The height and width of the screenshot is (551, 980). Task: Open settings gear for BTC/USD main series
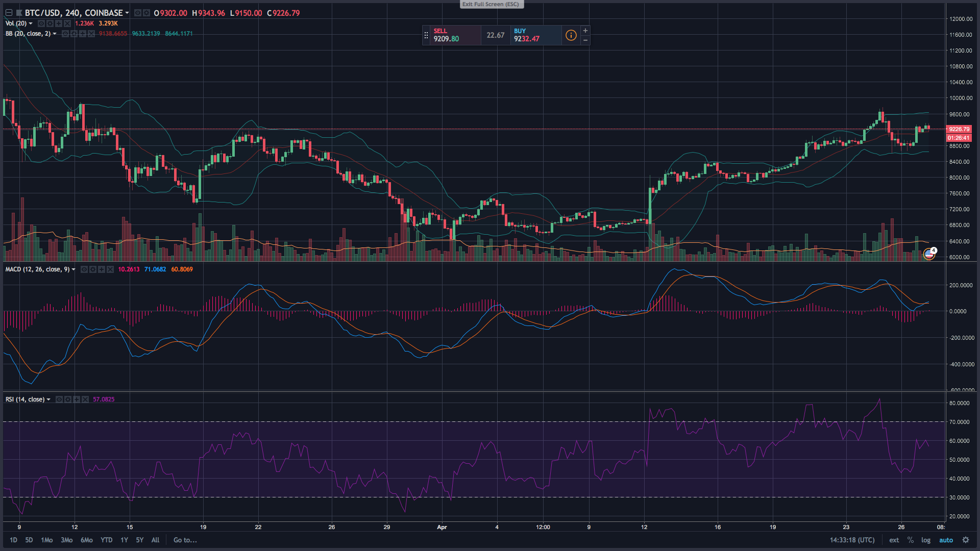click(x=146, y=13)
